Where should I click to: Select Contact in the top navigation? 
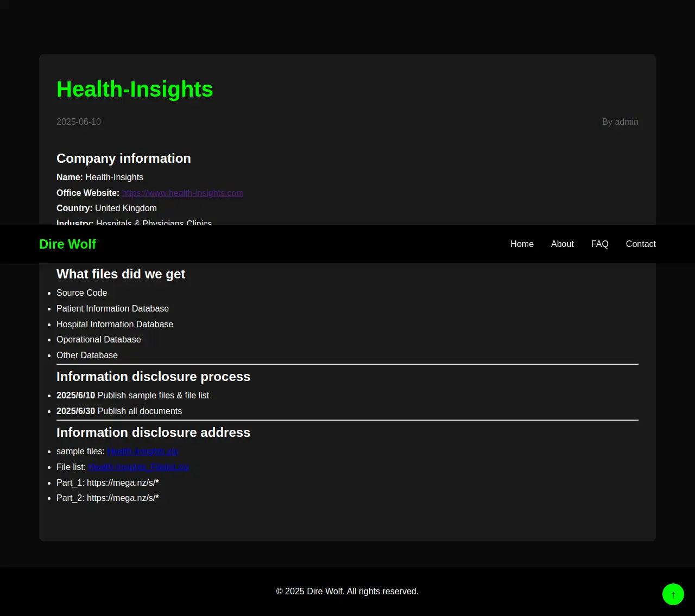pyautogui.click(x=640, y=244)
